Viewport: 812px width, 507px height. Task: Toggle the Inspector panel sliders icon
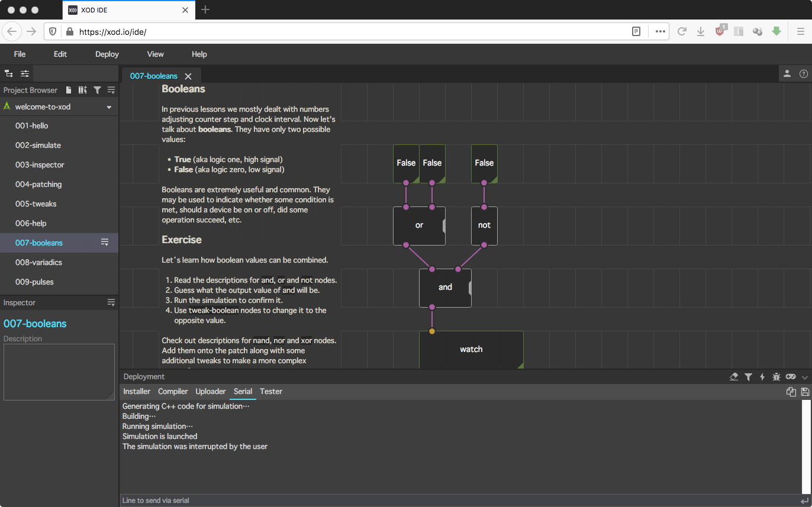pyautogui.click(x=25, y=73)
